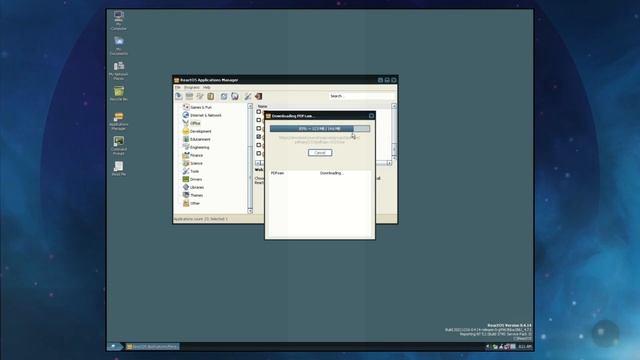
Task: Select the Drivers category
Action: click(x=192, y=179)
